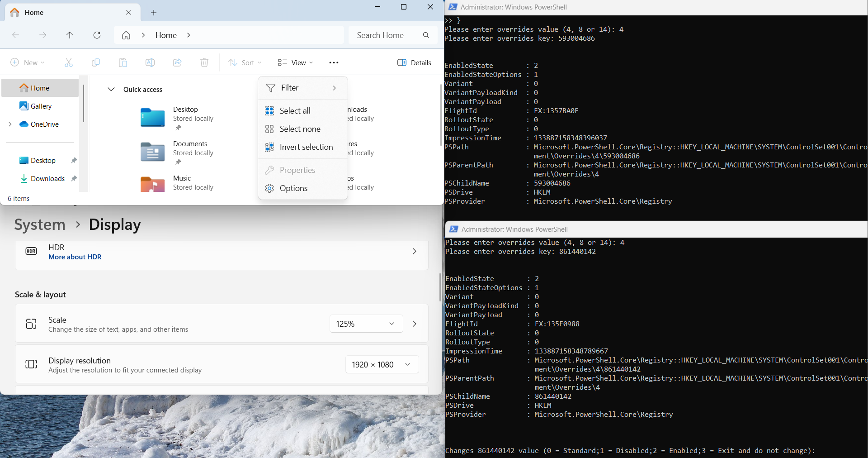This screenshot has width=868, height=458.
Task: Go to System in Settings breadcrumb
Action: point(40,224)
